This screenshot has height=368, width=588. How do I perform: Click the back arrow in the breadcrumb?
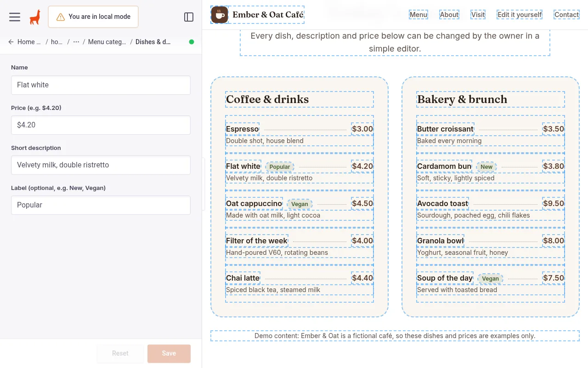tap(11, 42)
